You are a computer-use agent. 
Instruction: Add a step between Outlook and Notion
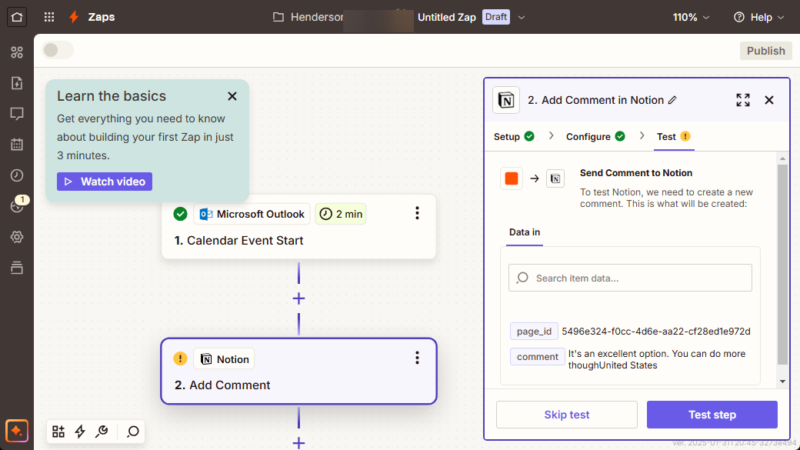click(x=299, y=298)
